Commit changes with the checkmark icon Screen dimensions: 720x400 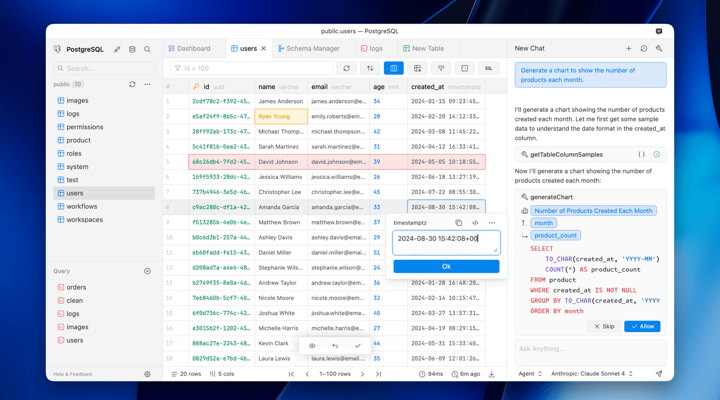click(x=358, y=346)
